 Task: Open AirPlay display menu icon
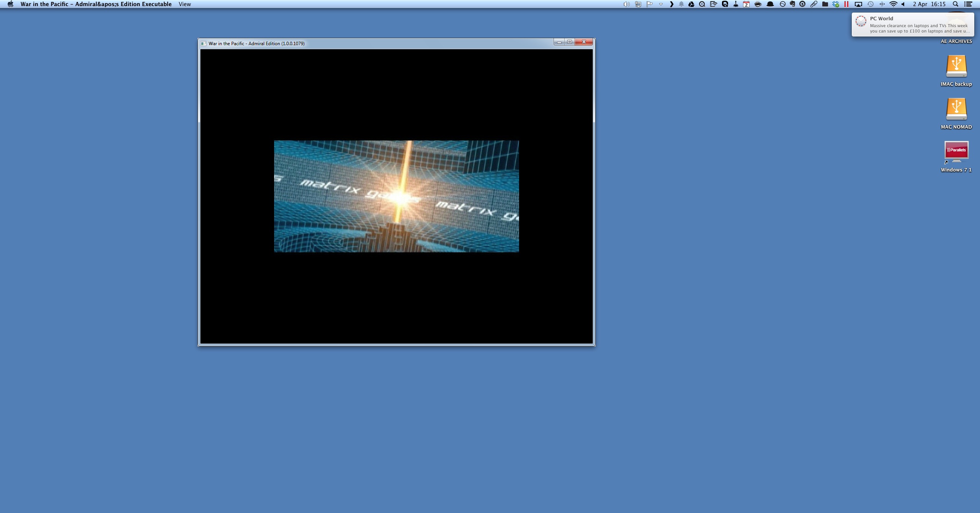(x=859, y=4)
